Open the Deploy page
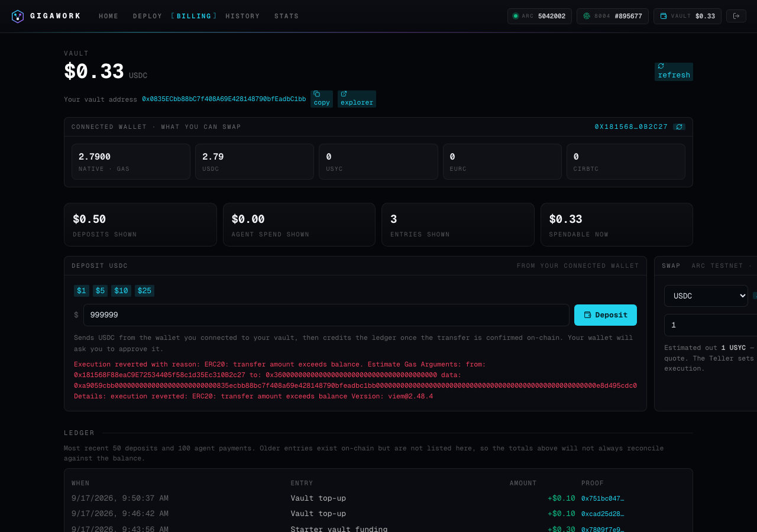This screenshot has width=757, height=532. (x=147, y=16)
